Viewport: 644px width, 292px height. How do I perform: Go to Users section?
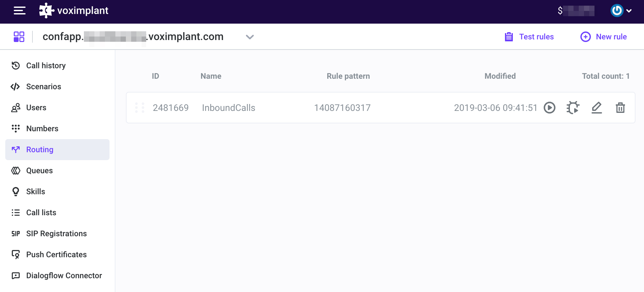[x=57, y=108]
